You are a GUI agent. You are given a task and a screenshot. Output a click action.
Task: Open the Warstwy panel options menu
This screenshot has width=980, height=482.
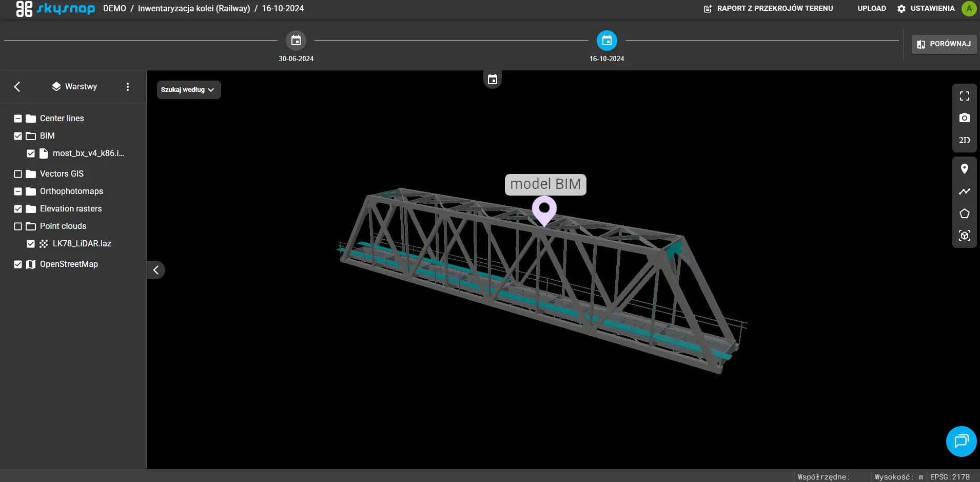click(x=128, y=86)
